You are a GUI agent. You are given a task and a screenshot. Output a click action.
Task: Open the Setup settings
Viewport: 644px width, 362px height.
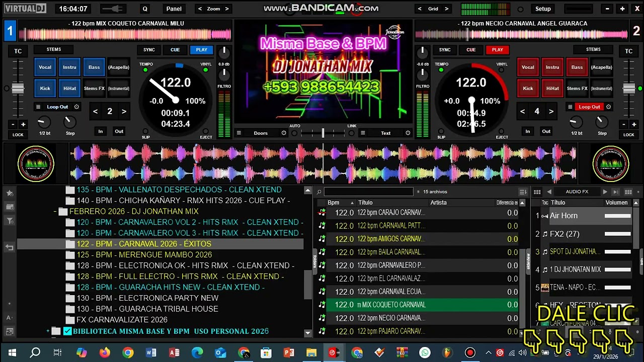click(543, 9)
